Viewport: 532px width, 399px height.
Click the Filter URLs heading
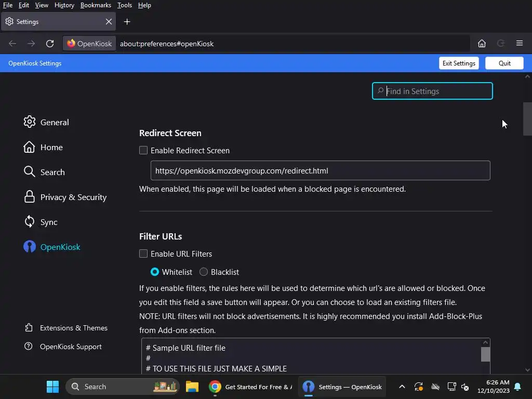[x=161, y=236]
